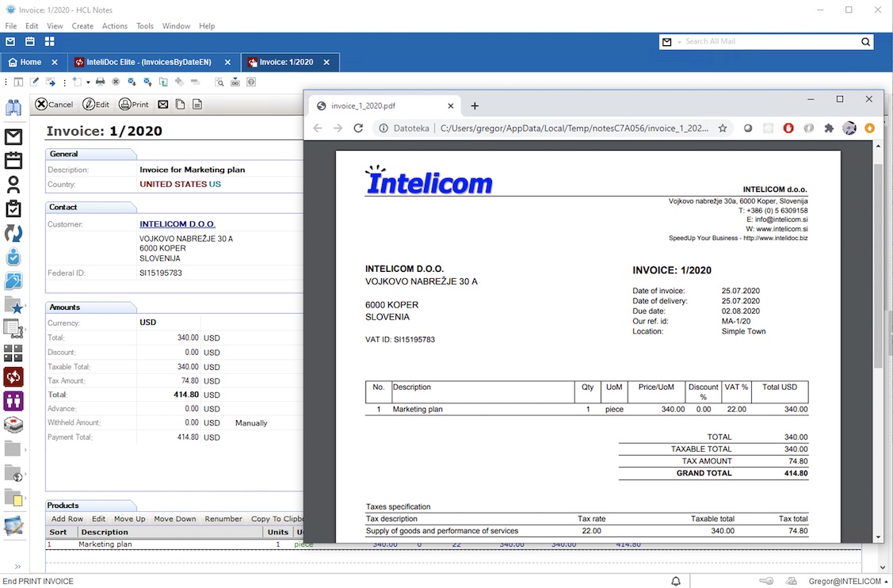The image size is (893, 588).
Task: Open browser extensions puzzle icon
Action: [x=829, y=128]
